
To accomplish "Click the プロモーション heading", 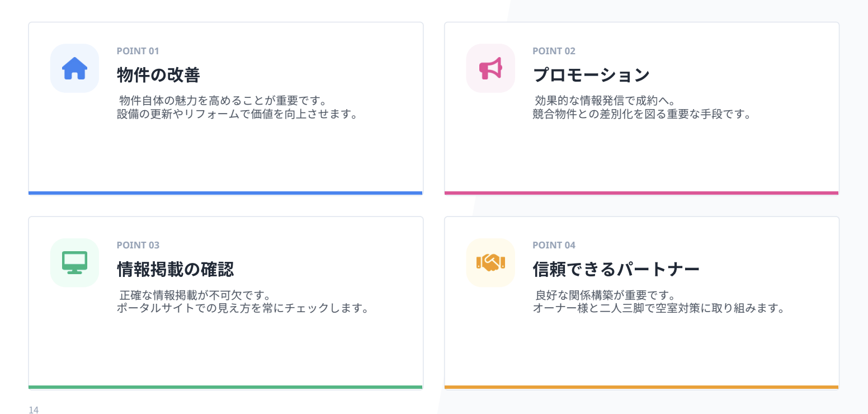I will 591,75.
